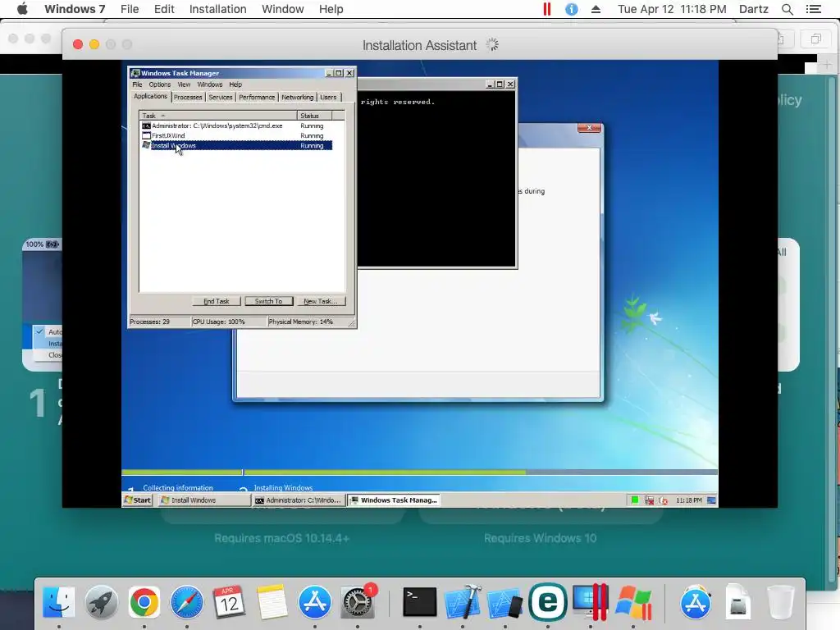
Task: Switch to the Performance tab
Action: [257, 97]
